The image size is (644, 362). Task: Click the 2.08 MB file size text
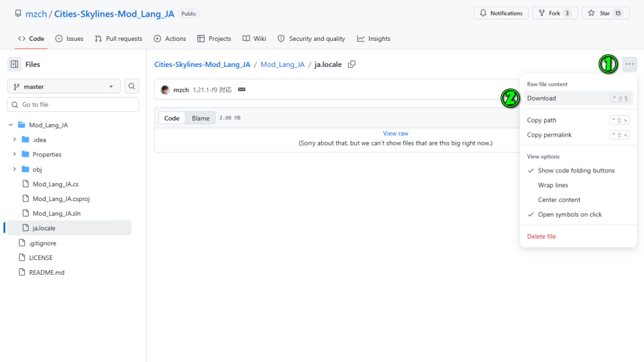pyautogui.click(x=230, y=118)
